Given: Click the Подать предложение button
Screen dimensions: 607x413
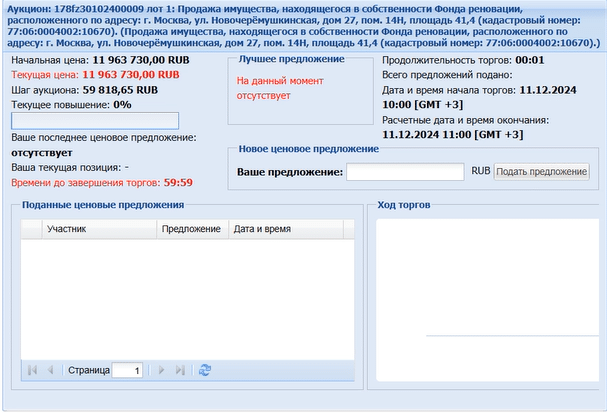Looking at the screenshot, I should [x=542, y=171].
